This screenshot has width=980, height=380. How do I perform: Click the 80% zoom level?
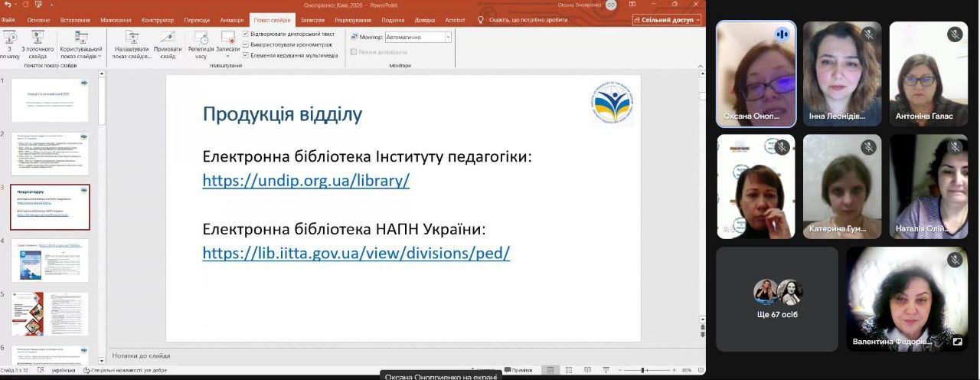687,370
